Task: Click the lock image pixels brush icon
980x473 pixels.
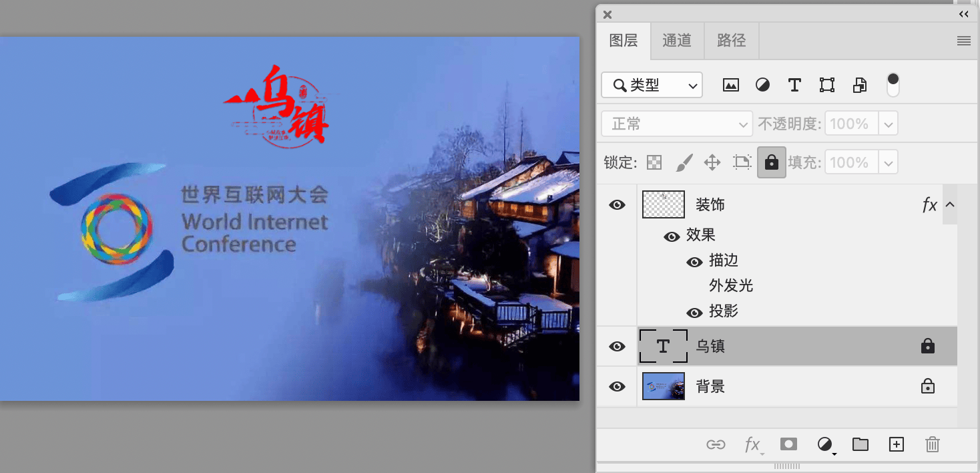Action: click(x=684, y=162)
